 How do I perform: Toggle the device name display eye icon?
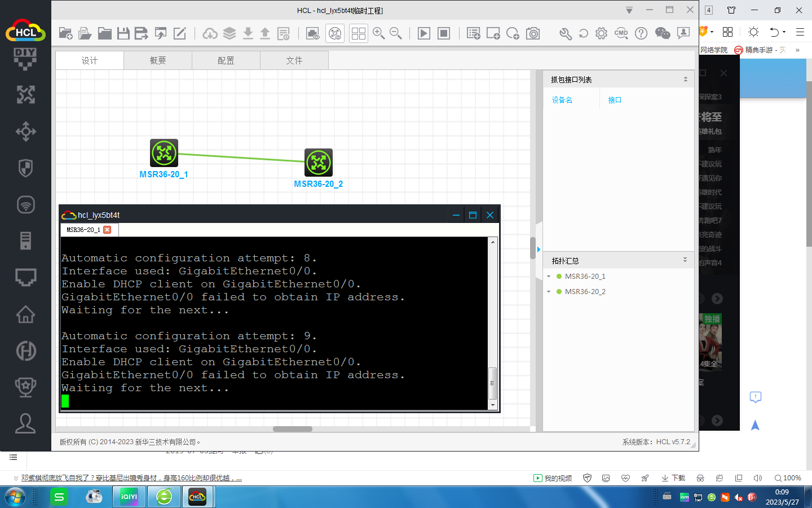[x=313, y=33]
